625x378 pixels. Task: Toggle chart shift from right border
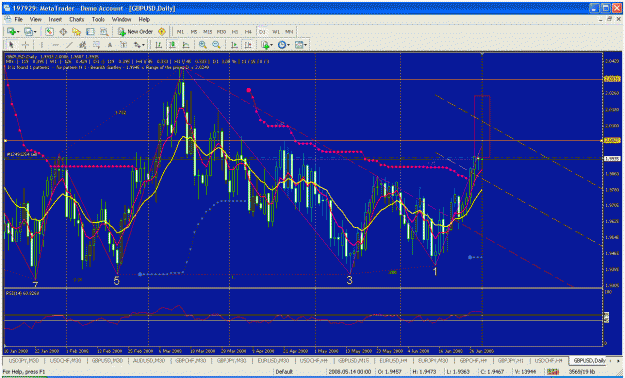[248, 45]
